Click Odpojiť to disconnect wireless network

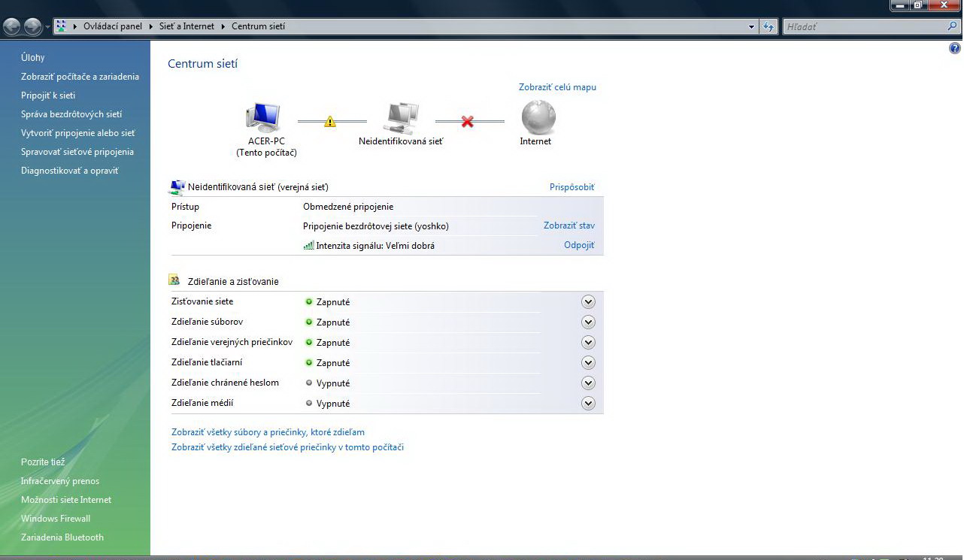click(x=579, y=245)
